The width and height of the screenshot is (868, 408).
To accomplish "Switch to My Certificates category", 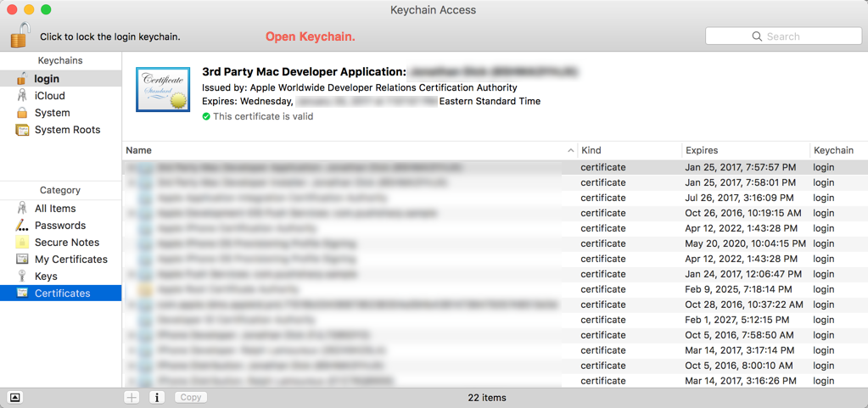I will (x=61, y=260).
